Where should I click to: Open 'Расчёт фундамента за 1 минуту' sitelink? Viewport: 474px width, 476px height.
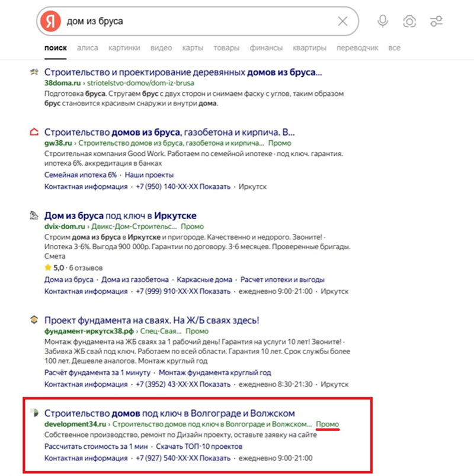click(x=97, y=372)
